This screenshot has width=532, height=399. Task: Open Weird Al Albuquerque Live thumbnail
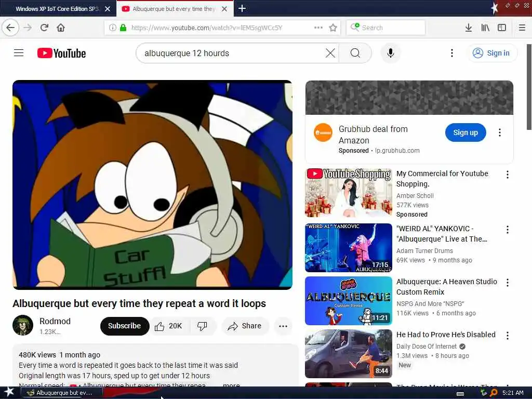(349, 248)
